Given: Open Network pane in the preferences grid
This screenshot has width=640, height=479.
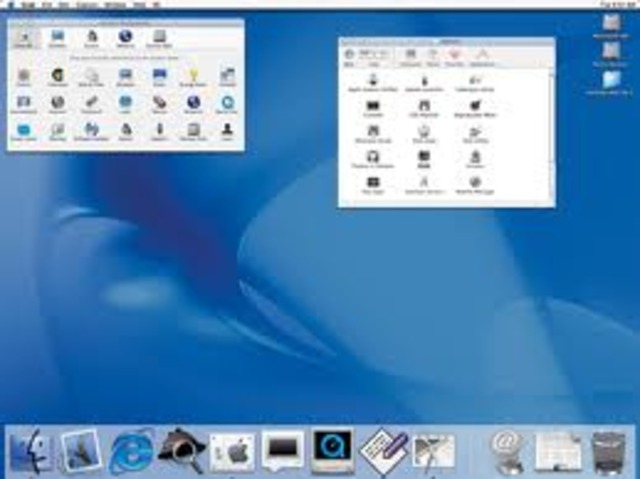Looking at the screenshot, I should pos(193,104).
